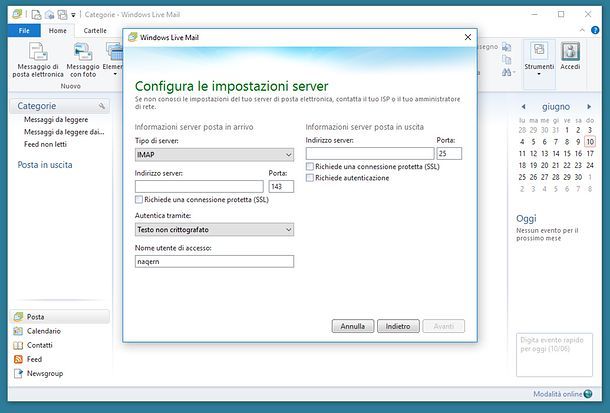
Task: Open Feed in the bottom navigation
Action: [x=28, y=359]
